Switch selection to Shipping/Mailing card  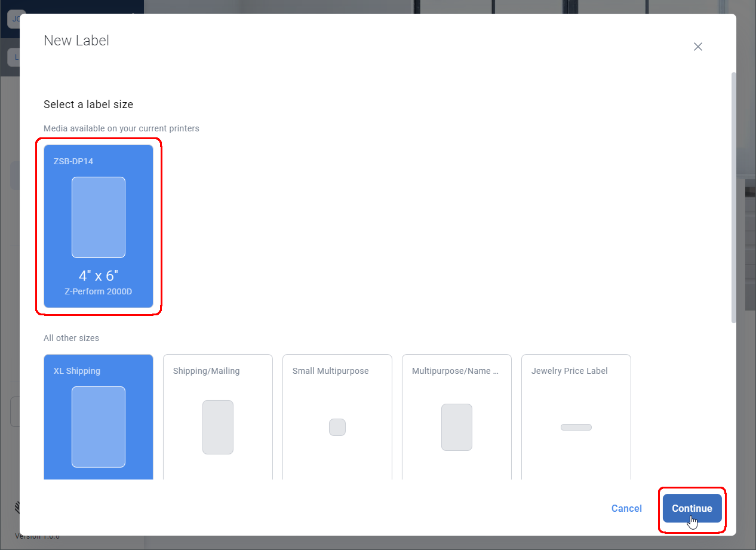point(217,418)
